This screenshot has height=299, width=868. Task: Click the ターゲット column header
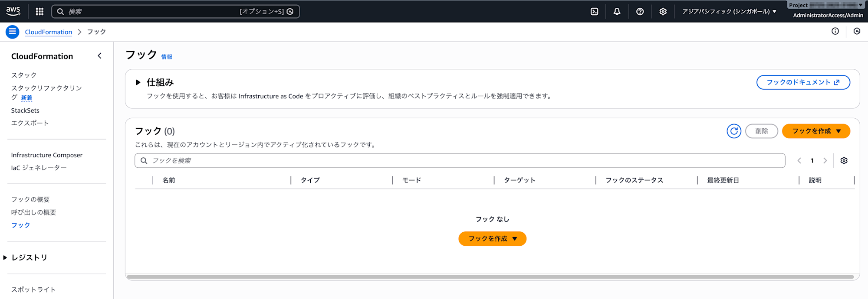click(519, 180)
